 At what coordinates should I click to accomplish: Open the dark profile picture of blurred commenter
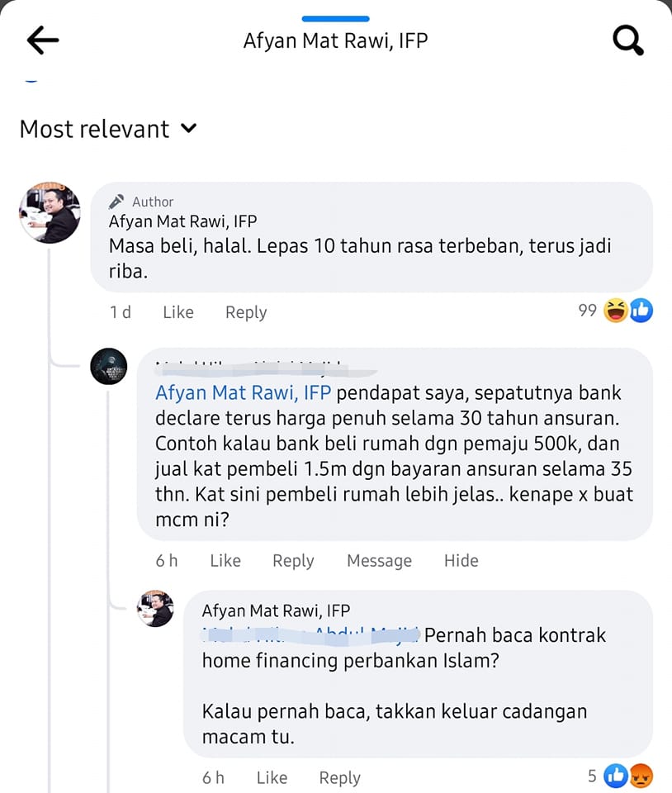point(109,366)
